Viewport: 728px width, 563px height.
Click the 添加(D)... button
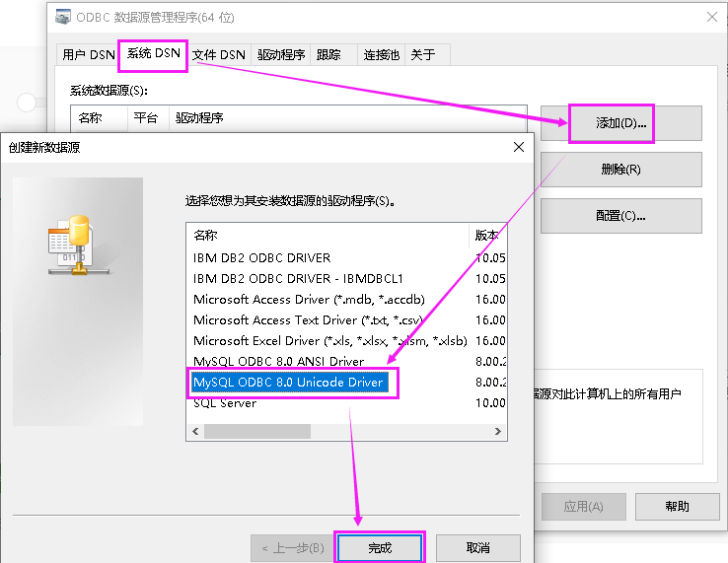(621, 123)
